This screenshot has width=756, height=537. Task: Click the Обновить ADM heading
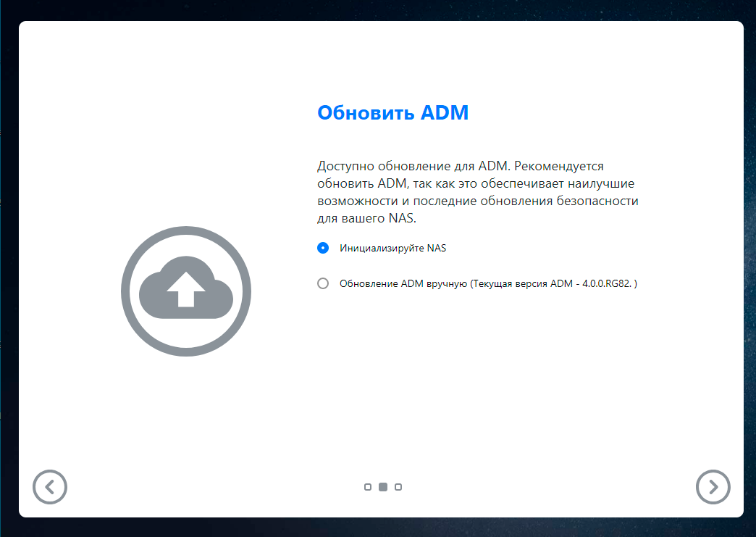tap(393, 112)
